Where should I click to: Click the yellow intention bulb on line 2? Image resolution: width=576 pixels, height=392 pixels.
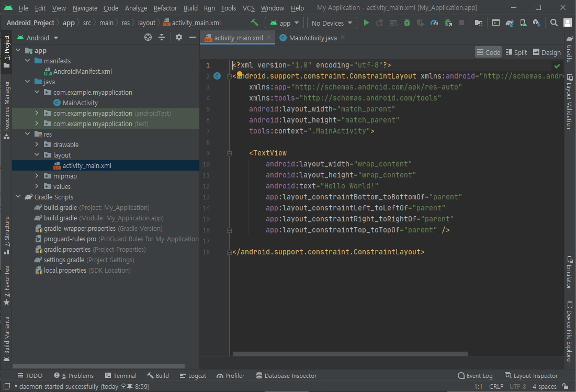(x=240, y=74)
